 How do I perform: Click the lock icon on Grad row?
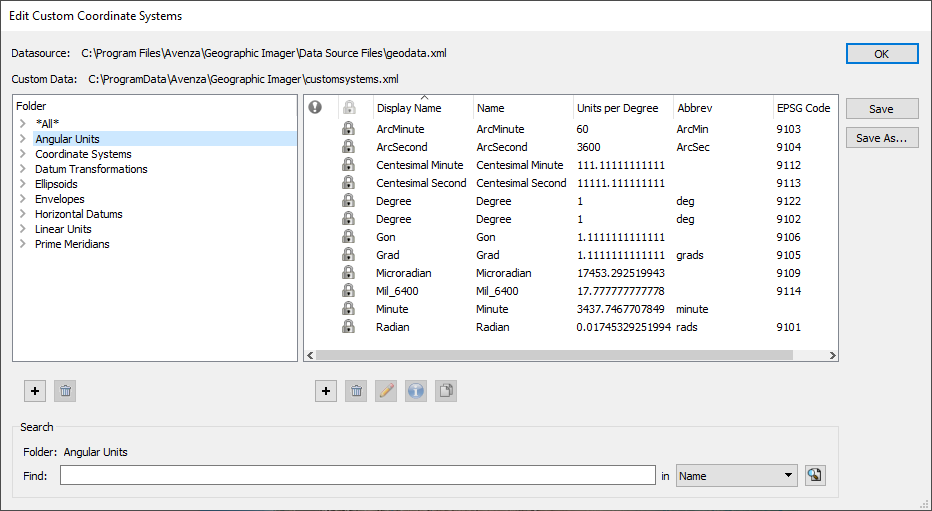[x=348, y=255]
